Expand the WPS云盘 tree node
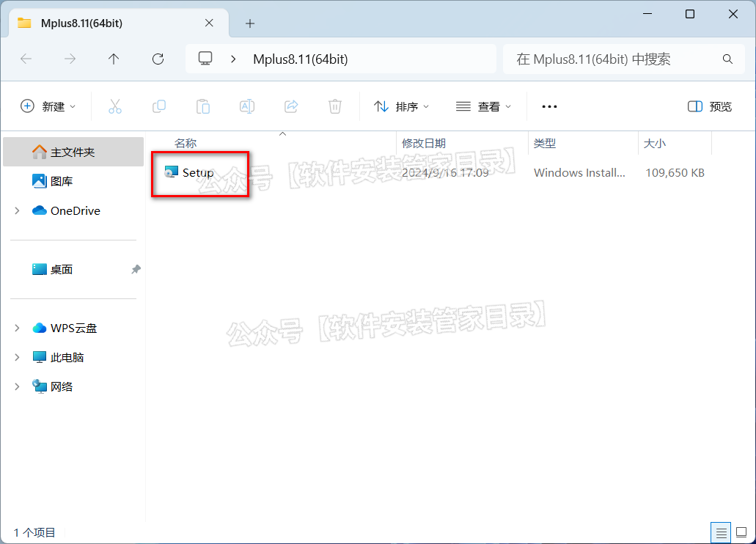This screenshot has height=544, width=756. coord(18,328)
